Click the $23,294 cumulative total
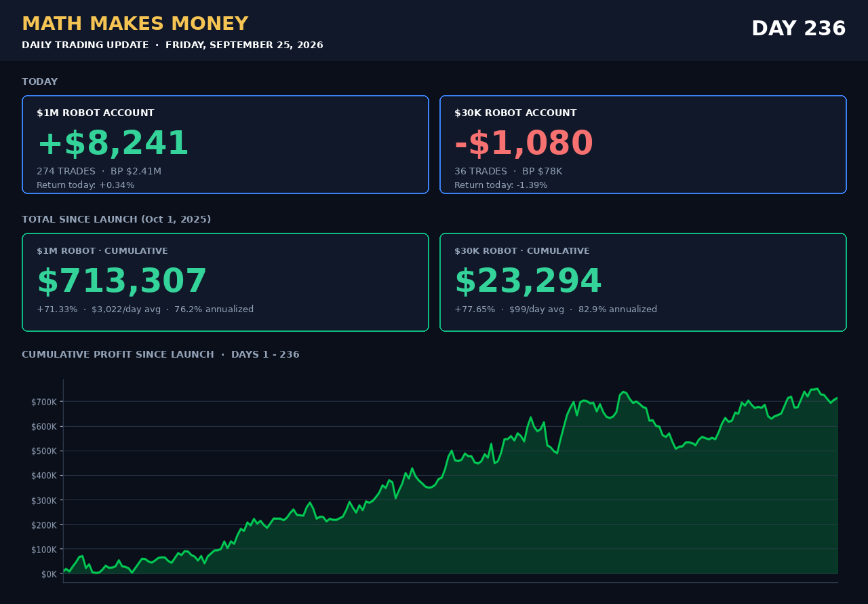 pos(528,282)
